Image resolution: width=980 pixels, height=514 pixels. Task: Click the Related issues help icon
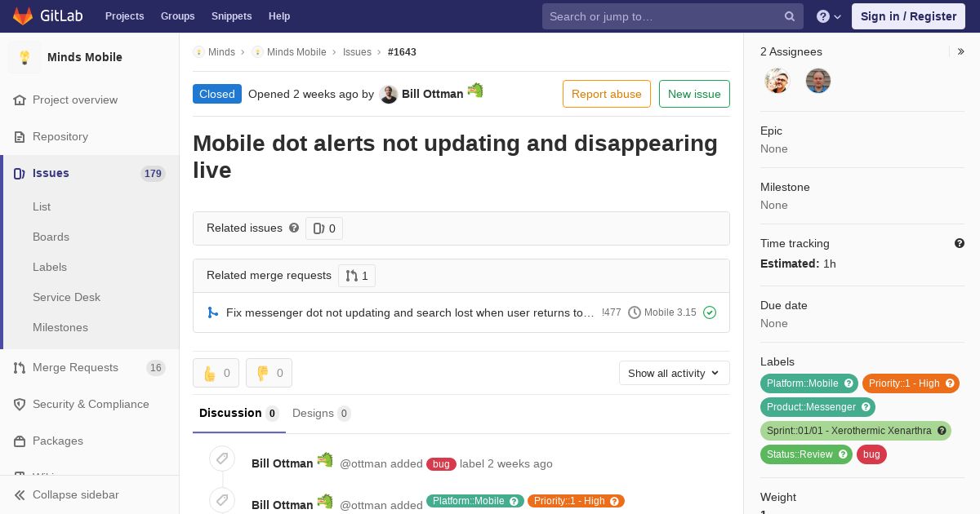(294, 228)
